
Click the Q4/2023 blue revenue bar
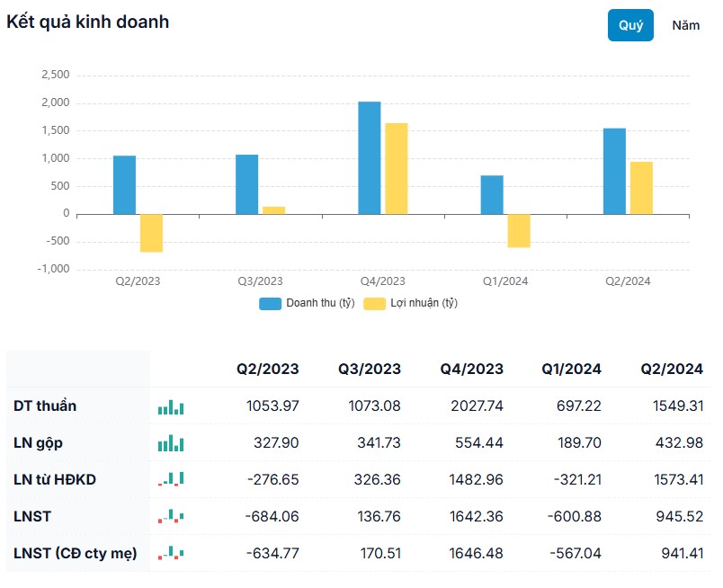[x=370, y=158]
